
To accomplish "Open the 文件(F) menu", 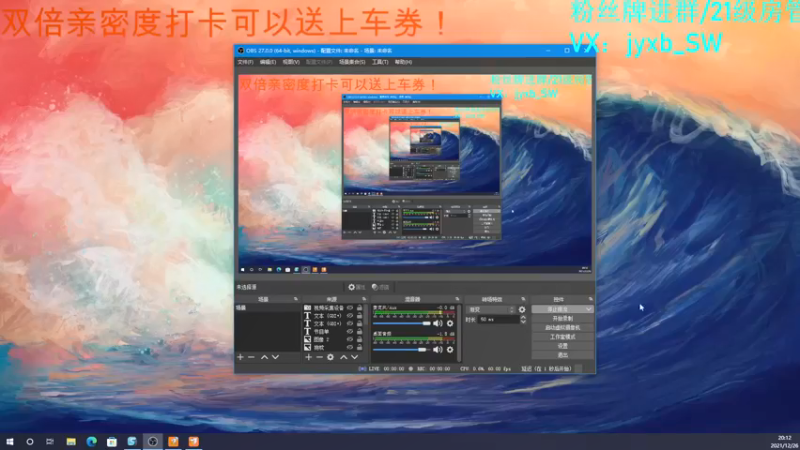I will coord(245,62).
